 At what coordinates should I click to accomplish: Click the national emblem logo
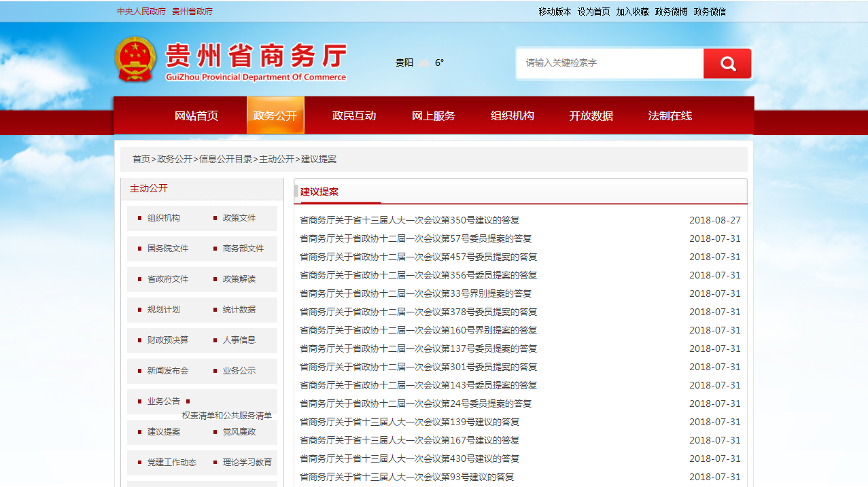point(135,60)
